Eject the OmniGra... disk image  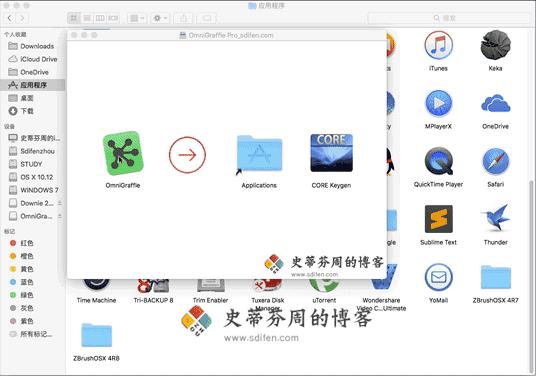pyautogui.click(x=60, y=216)
